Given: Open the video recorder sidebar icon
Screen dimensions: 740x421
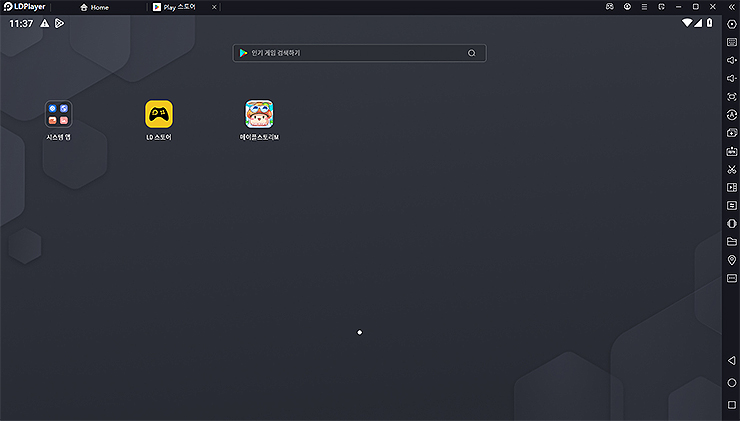Looking at the screenshot, I should coord(732,187).
